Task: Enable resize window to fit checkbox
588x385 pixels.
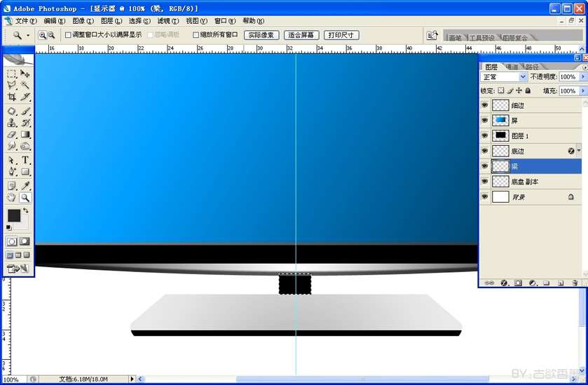Action: click(x=68, y=35)
